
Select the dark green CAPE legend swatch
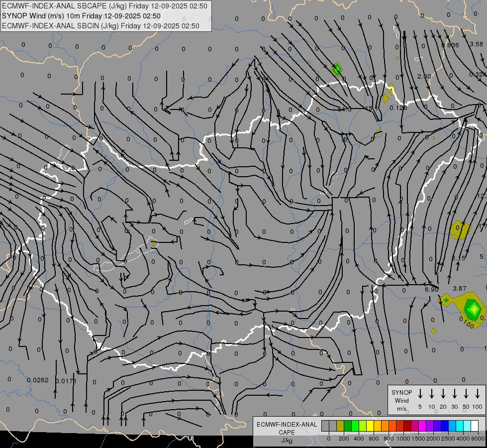click(x=348, y=426)
